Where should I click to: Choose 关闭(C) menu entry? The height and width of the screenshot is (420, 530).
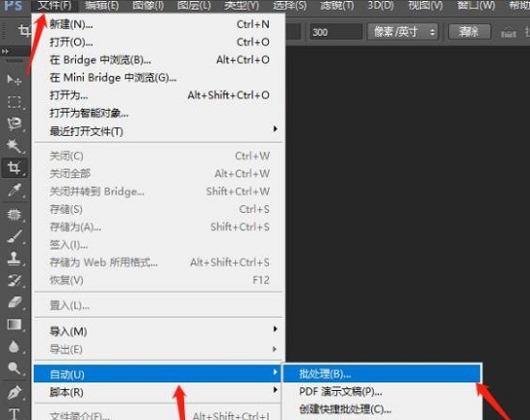point(159,156)
